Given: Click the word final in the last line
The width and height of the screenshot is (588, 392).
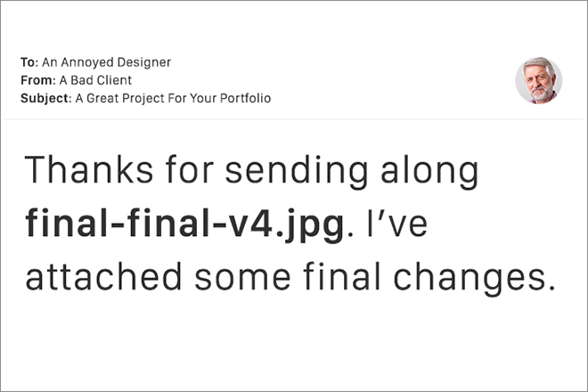Looking at the screenshot, I should click(341, 276).
